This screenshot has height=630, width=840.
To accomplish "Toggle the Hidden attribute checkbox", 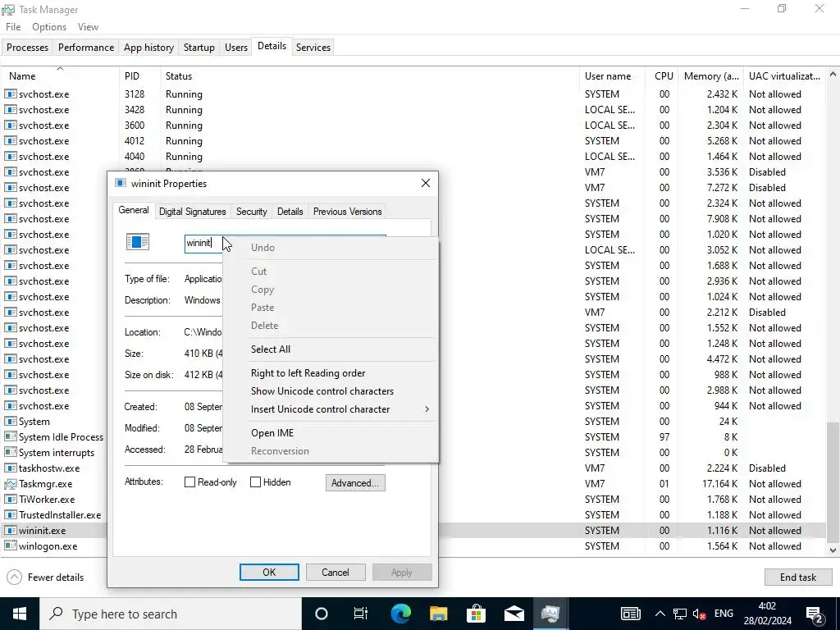I will [256, 482].
